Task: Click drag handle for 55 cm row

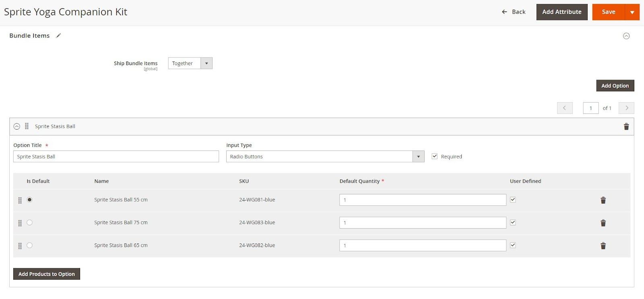Action: (x=20, y=200)
